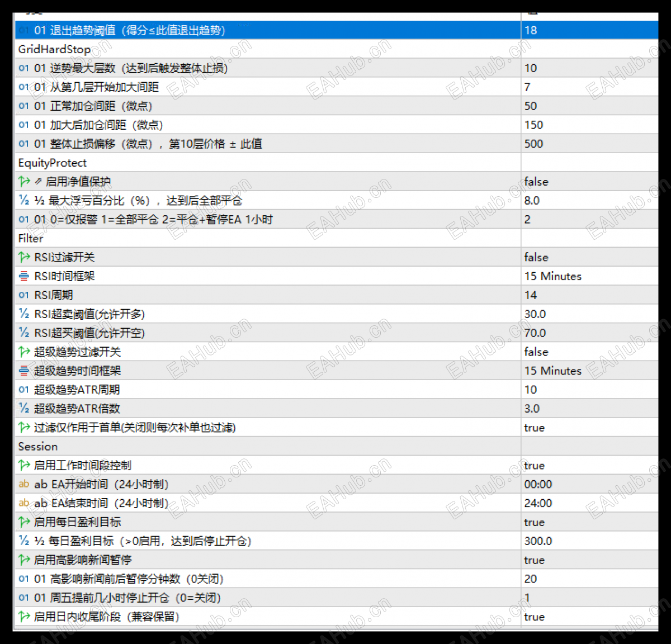The image size is (671, 644).
Task: Toggle the true value of 启用日内收尾阶段
Action: tap(535, 617)
